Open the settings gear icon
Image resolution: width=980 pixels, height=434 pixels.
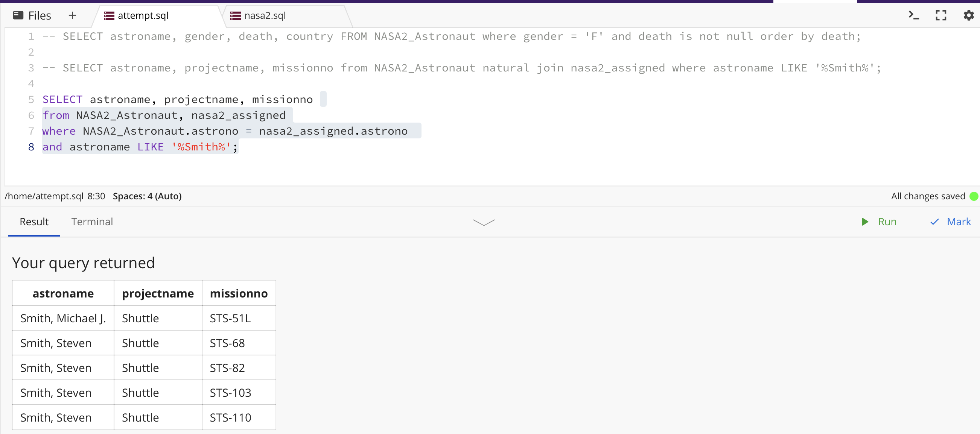968,15
